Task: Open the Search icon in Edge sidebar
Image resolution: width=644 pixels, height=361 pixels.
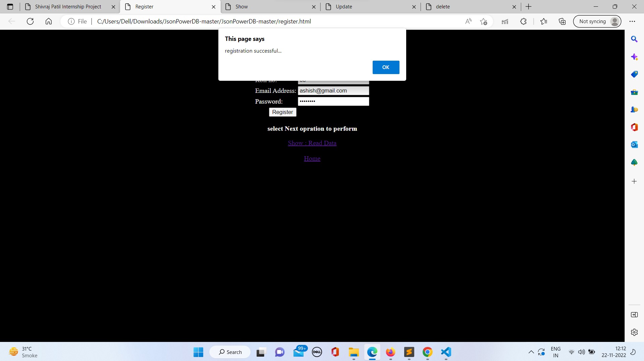Action: click(635, 39)
